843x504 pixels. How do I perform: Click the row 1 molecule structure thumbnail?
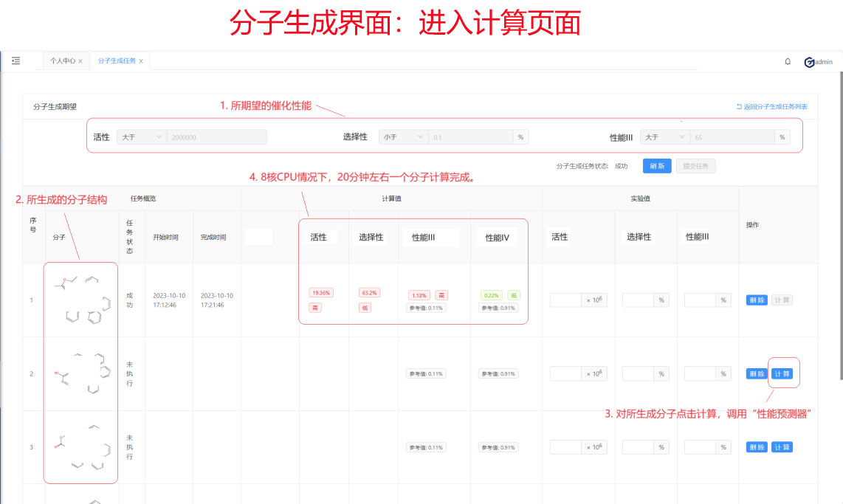[81, 300]
